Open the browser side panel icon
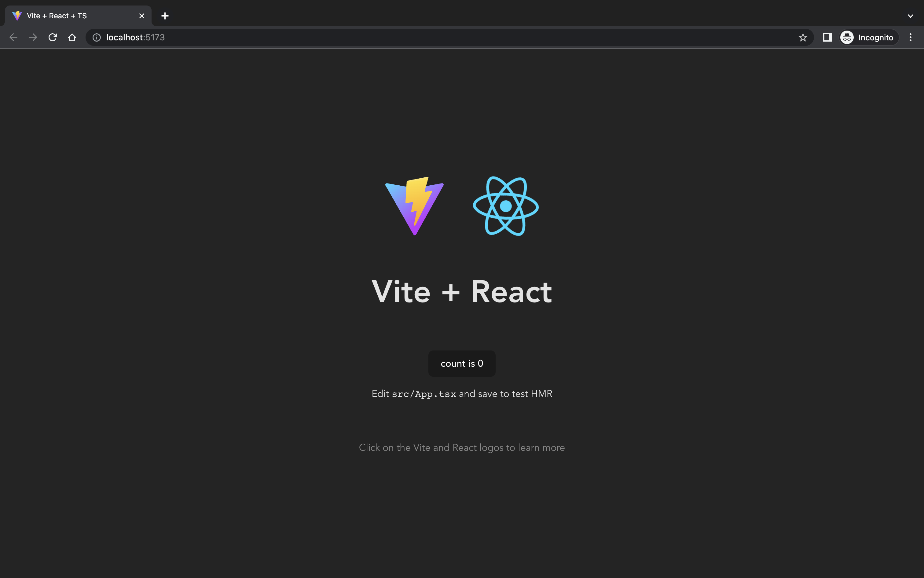The image size is (924, 578). 827,37
